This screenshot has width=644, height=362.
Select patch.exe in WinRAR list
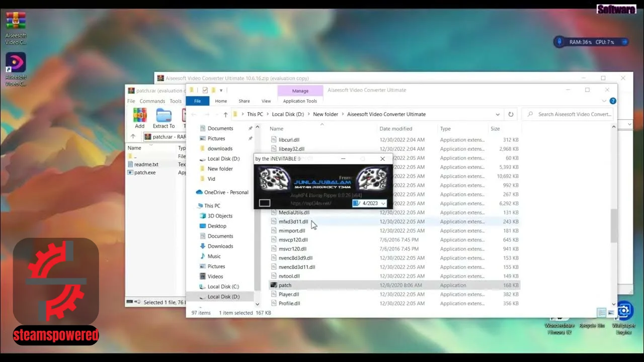(145, 172)
